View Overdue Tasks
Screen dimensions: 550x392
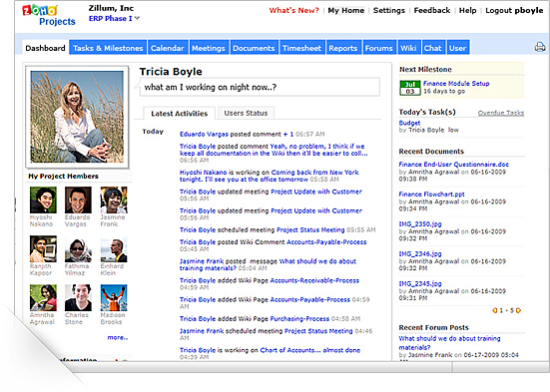(x=501, y=113)
